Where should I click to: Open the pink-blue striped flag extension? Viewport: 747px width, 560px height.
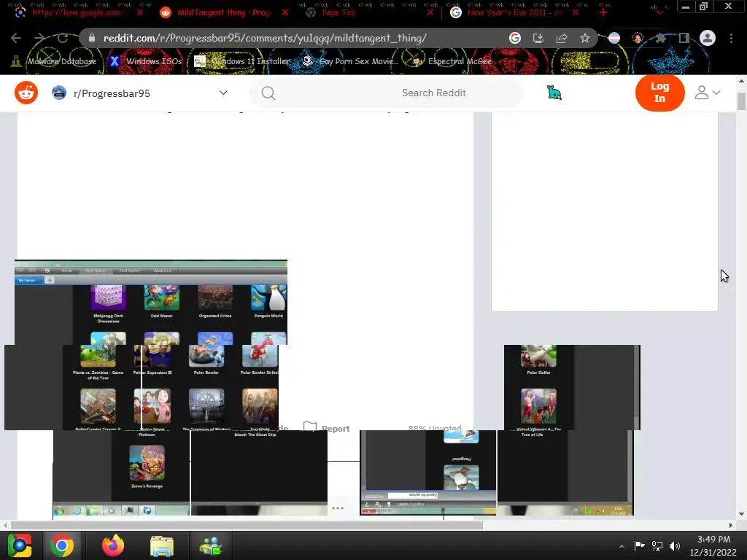click(614, 38)
